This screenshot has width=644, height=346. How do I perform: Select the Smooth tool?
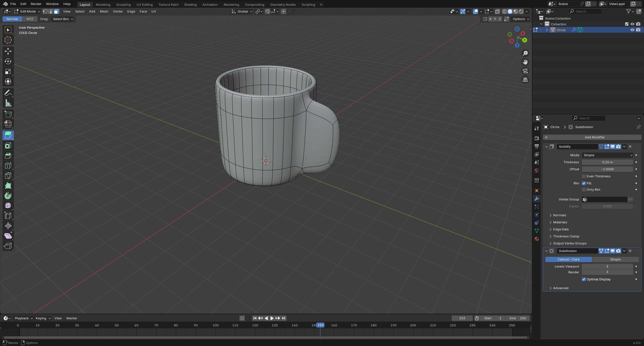pos(8,206)
